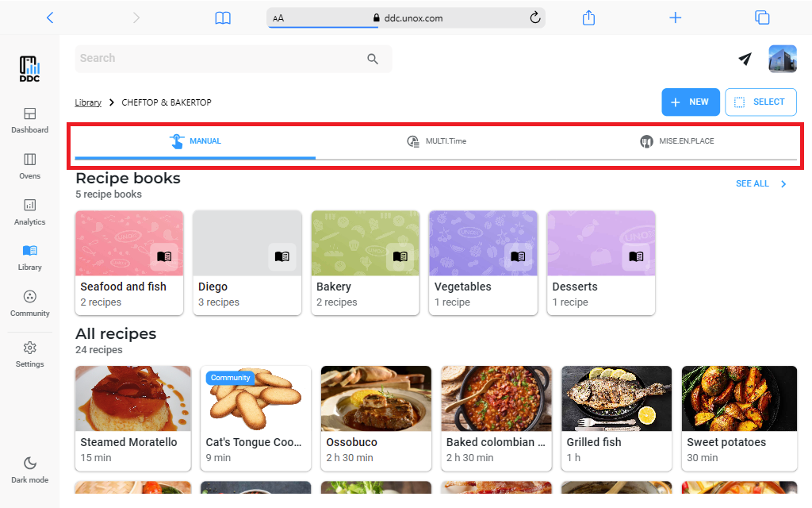Open the Analytics page icon

[x=29, y=205]
